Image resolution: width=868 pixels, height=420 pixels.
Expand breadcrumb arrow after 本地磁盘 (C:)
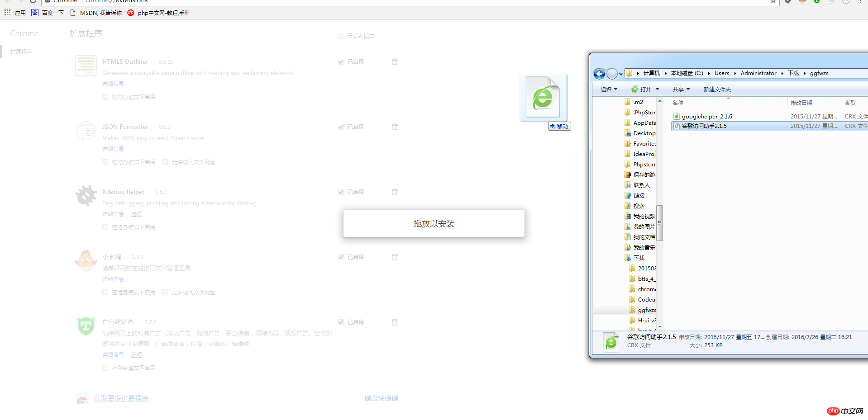(709, 73)
